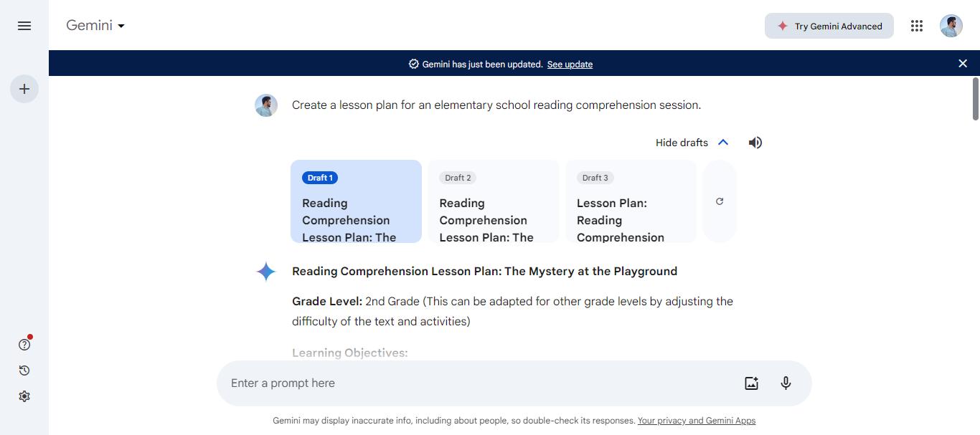This screenshot has width=980, height=435.
Task: Open the Google apps grid
Action: 916,26
